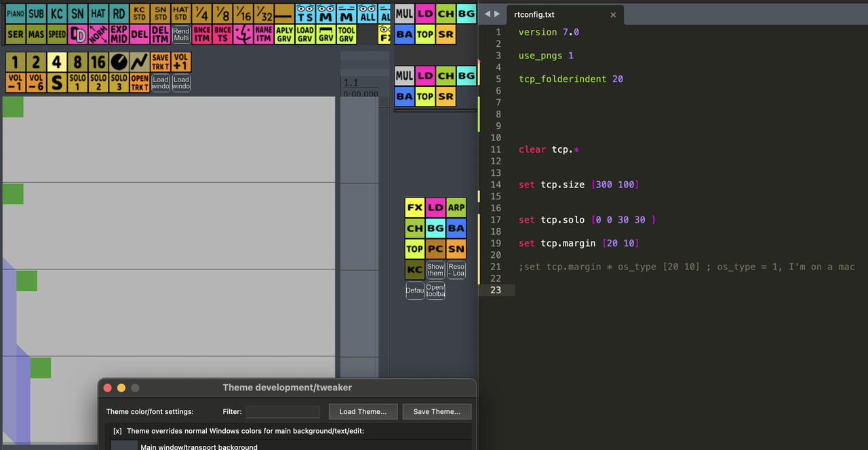This screenshot has height=450, width=868.
Task: Click the MAS toolbar icon
Action: point(36,34)
